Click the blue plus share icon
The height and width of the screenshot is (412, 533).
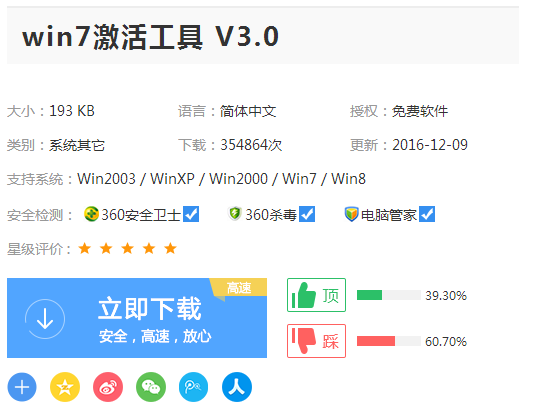[x=22, y=387]
